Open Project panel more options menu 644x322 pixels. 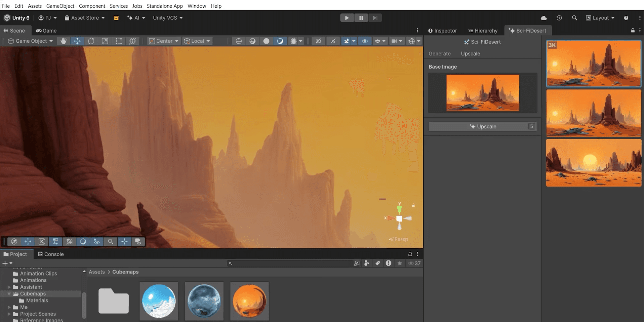(x=417, y=254)
